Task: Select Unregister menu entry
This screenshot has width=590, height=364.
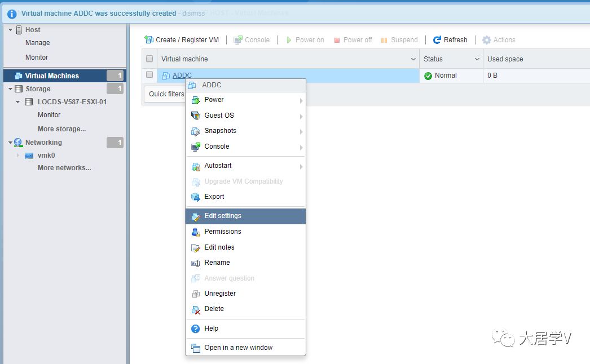Action: (x=245, y=294)
